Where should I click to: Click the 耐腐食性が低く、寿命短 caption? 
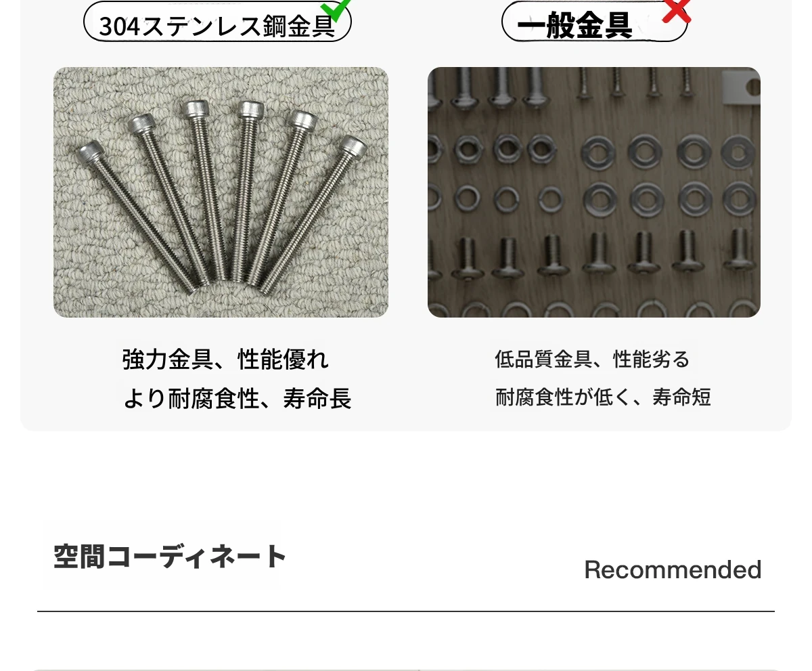pos(603,397)
